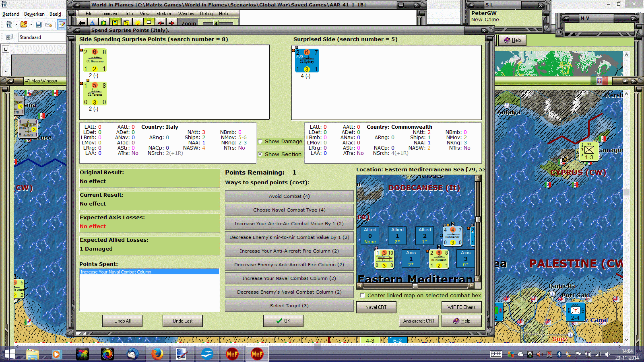Open the Info menu
The width and height of the screenshot is (644, 362).
pyautogui.click(x=129, y=14)
